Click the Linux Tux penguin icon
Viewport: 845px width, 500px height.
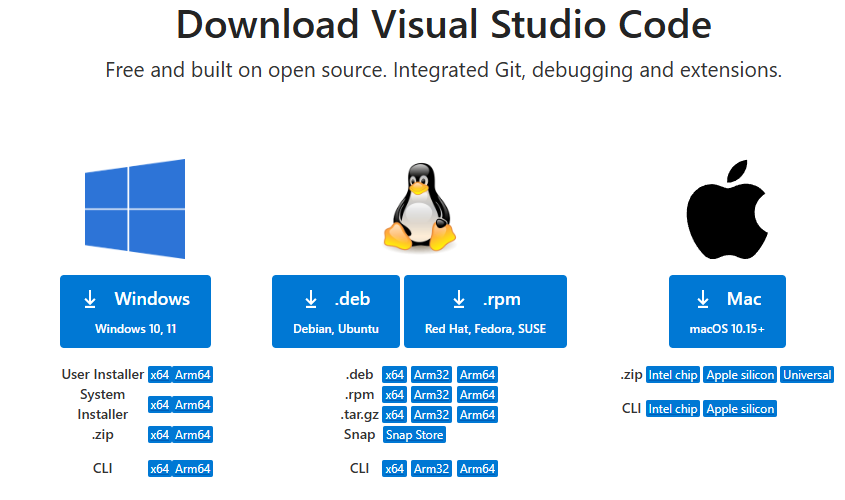coord(419,207)
